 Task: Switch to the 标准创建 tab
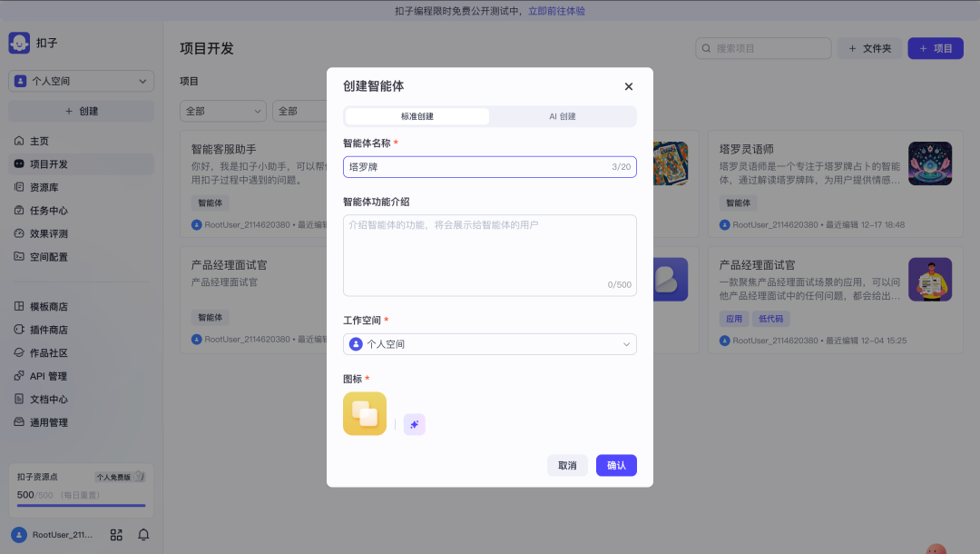pyautogui.click(x=416, y=116)
